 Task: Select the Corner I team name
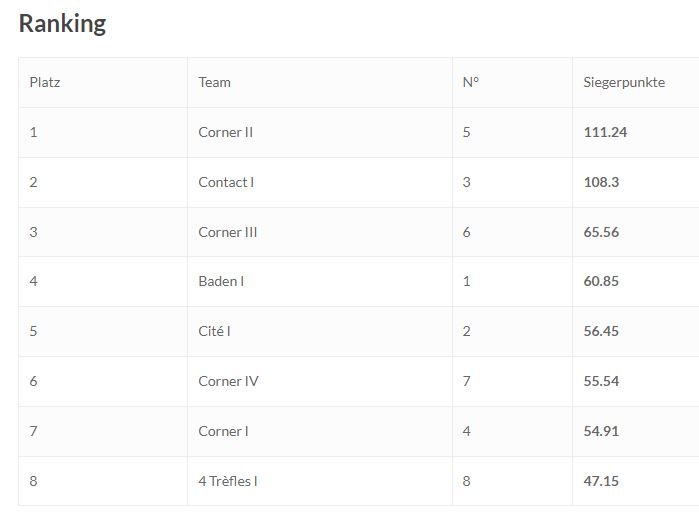point(223,431)
